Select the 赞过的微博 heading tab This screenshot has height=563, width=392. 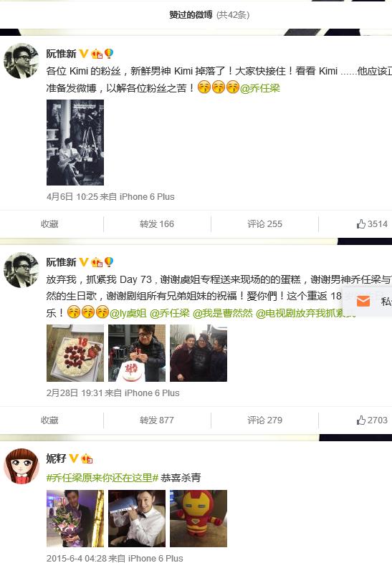click(x=191, y=15)
